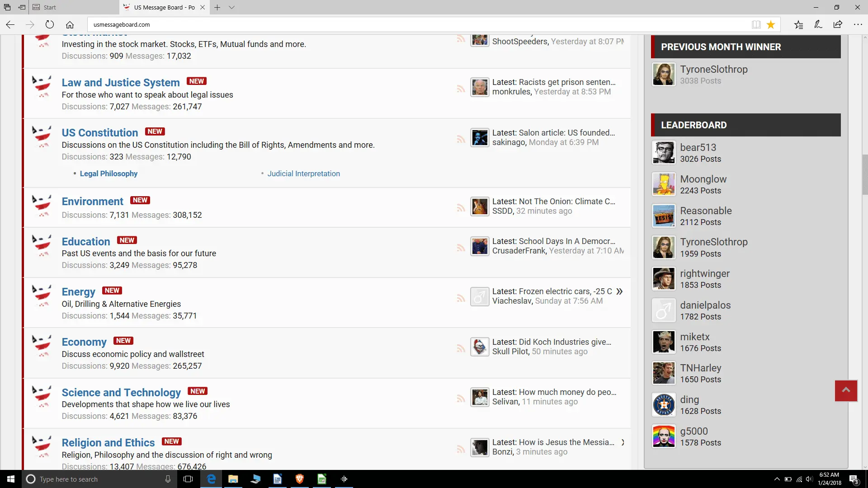Screen dimensions: 868x488
Task: Click RSS feed icon for Environment forum
Action: (461, 208)
